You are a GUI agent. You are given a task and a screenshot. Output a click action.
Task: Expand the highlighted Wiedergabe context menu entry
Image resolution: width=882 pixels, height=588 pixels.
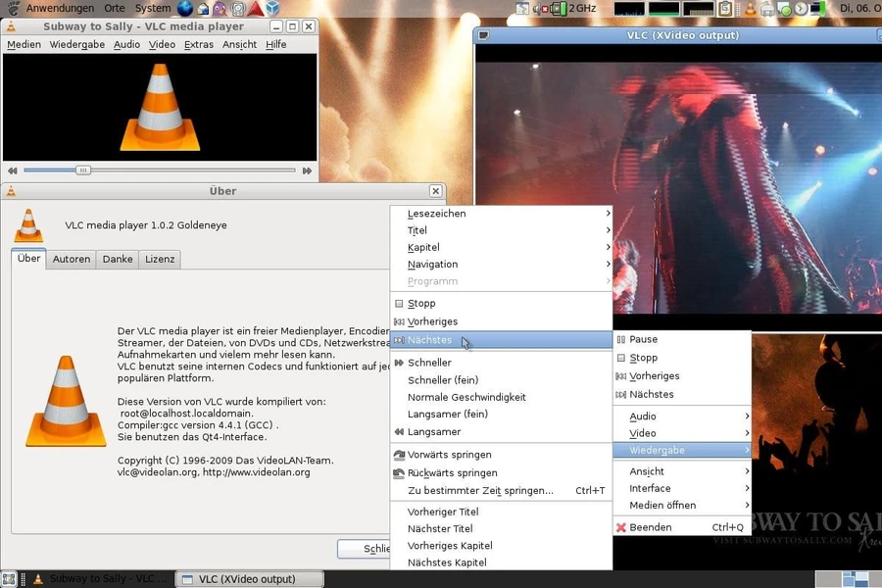click(x=682, y=450)
